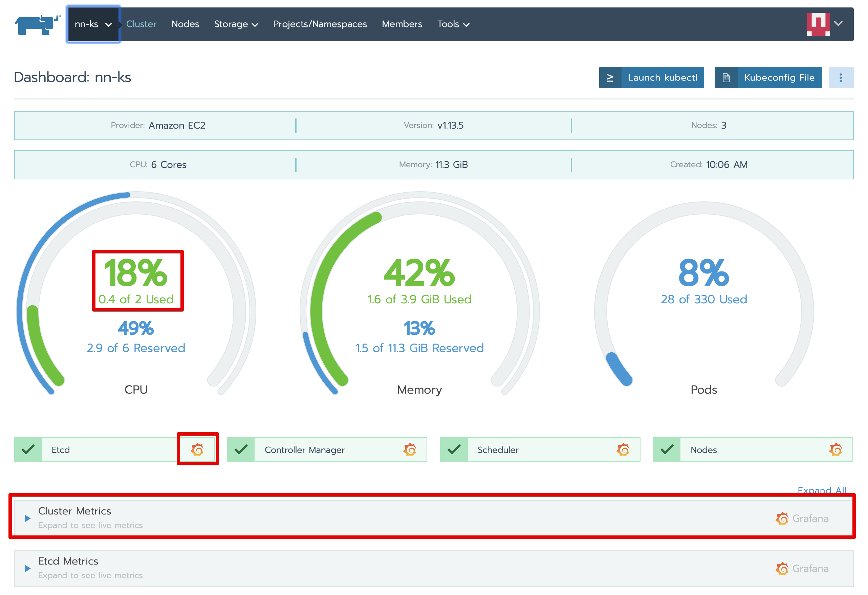Click the Launch kubectl button

pyautogui.click(x=651, y=78)
